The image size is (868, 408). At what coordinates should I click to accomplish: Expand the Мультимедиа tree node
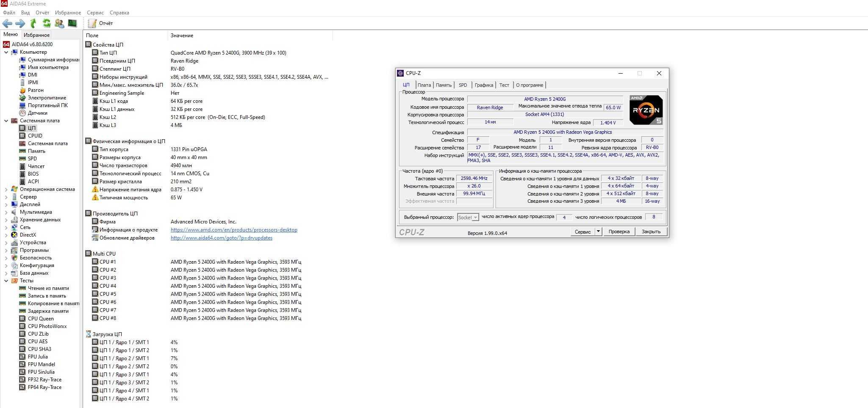click(x=6, y=212)
